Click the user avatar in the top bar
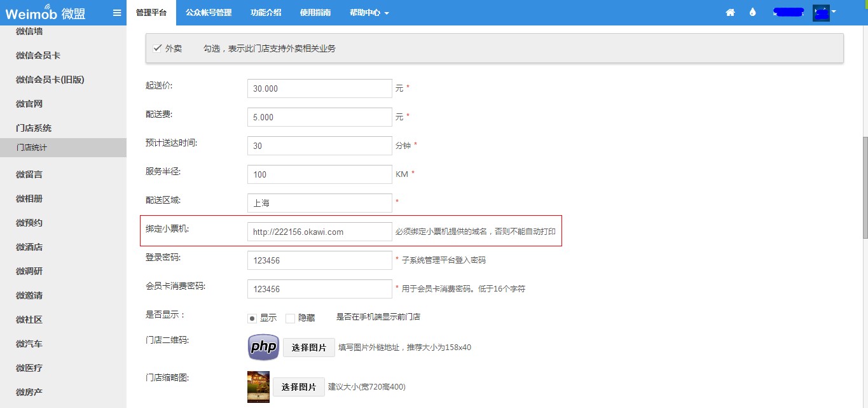868x408 pixels. point(821,13)
